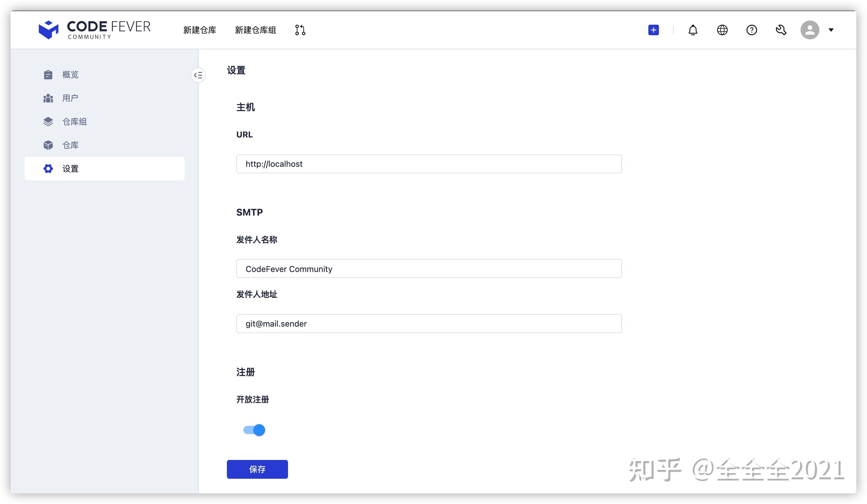The height and width of the screenshot is (504, 867).
Task: Click the blue plus create icon
Action: [x=653, y=30]
